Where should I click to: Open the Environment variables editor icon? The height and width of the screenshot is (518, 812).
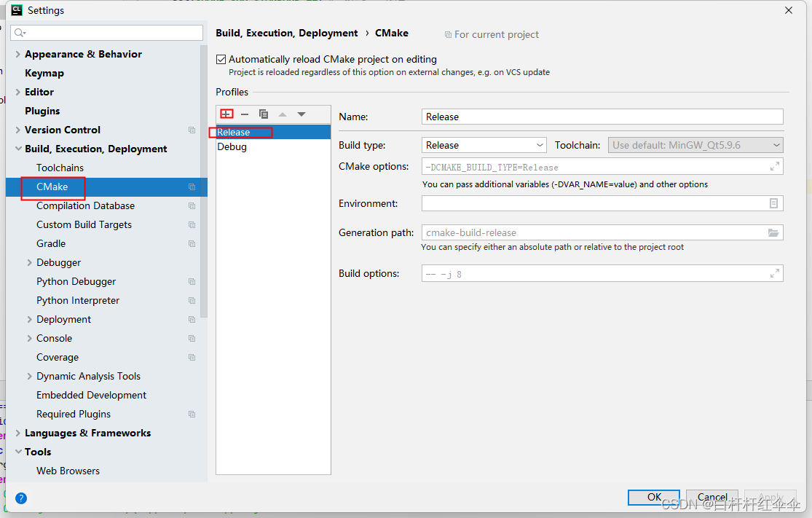coord(773,203)
